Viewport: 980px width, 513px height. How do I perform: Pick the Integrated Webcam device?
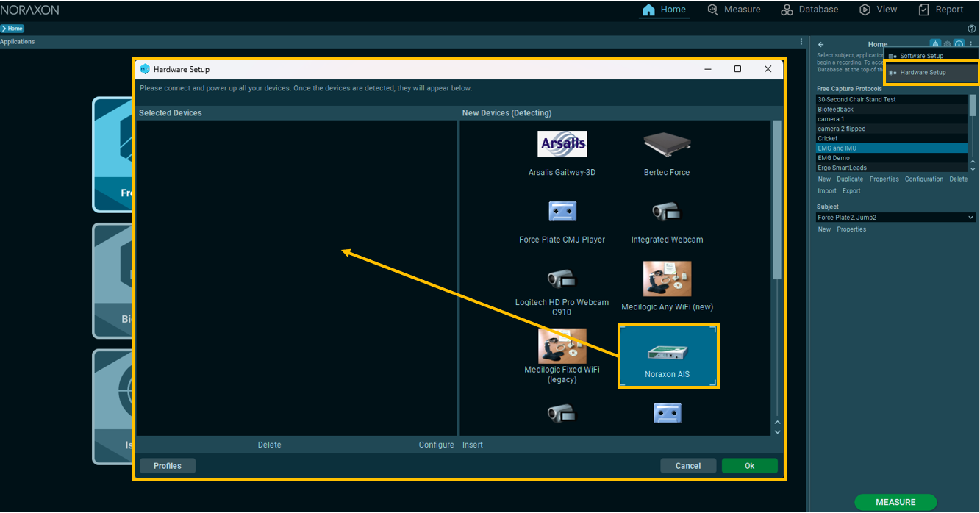[x=667, y=213]
